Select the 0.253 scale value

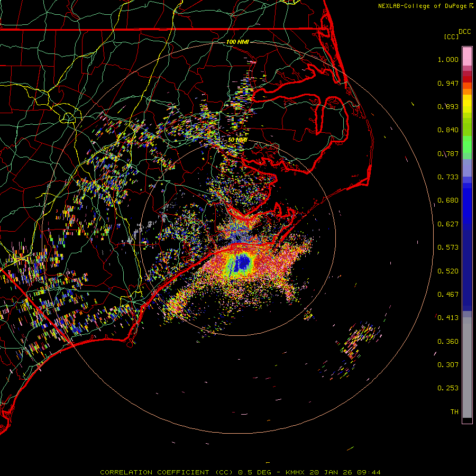tap(448, 388)
